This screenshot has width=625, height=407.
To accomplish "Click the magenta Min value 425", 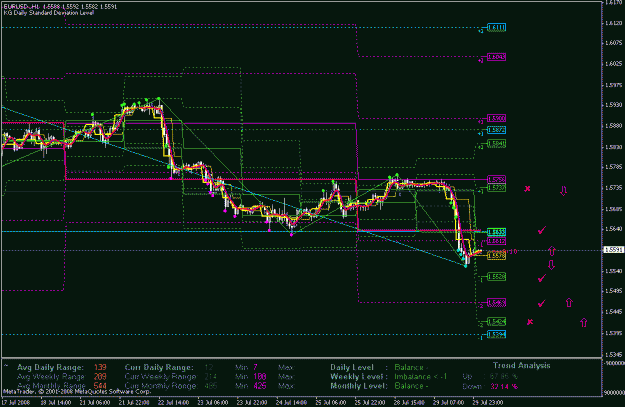I will tap(259, 386).
